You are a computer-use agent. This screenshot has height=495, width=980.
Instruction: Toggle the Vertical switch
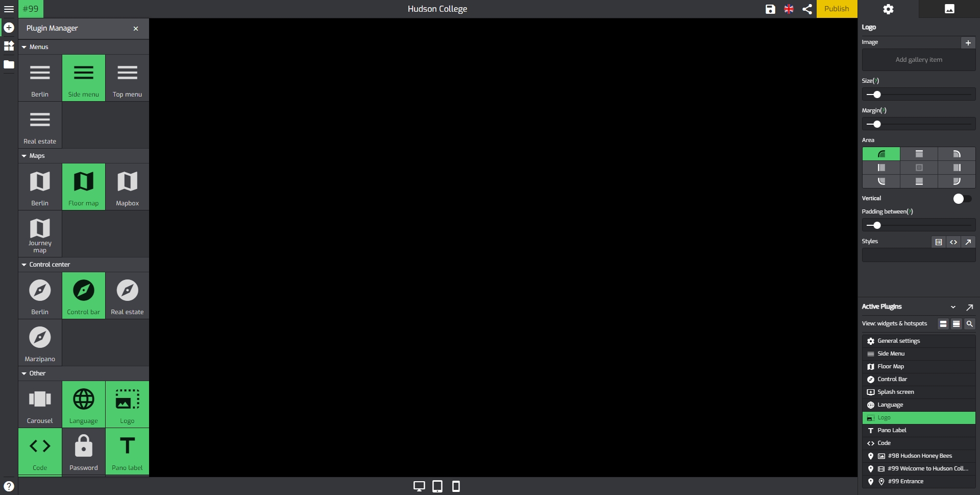click(x=962, y=199)
